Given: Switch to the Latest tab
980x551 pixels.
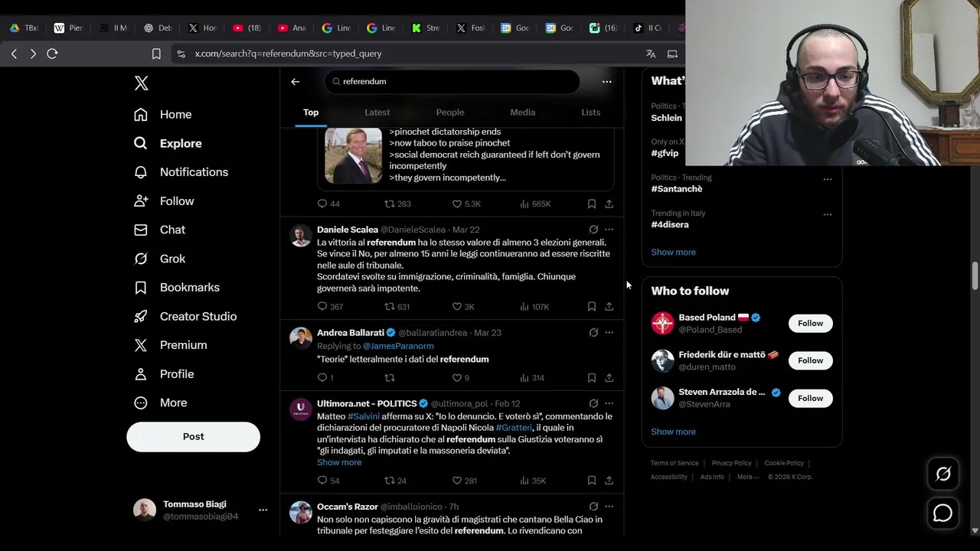Looking at the screenshot, I should click(x=377, y=112).
